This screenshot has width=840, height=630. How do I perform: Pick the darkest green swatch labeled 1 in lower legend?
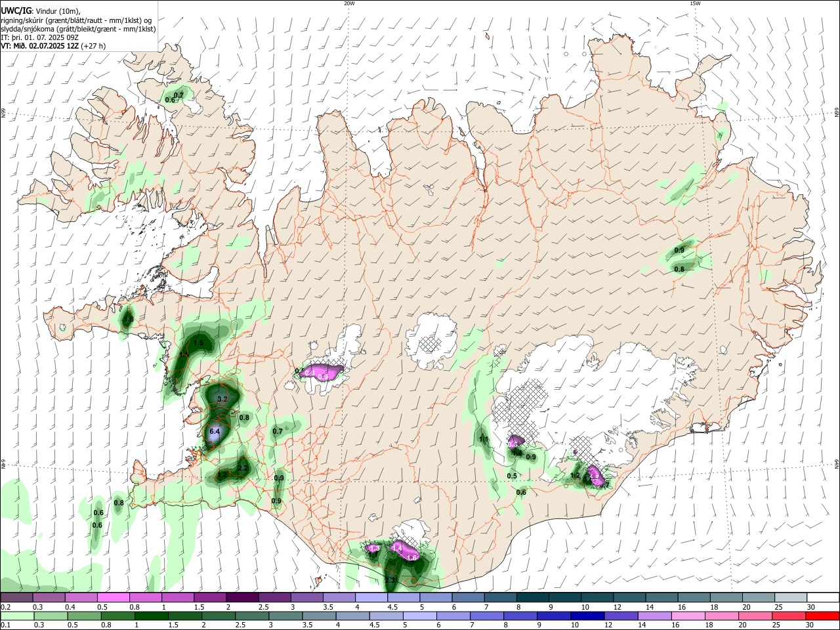(x=151, y=616)
